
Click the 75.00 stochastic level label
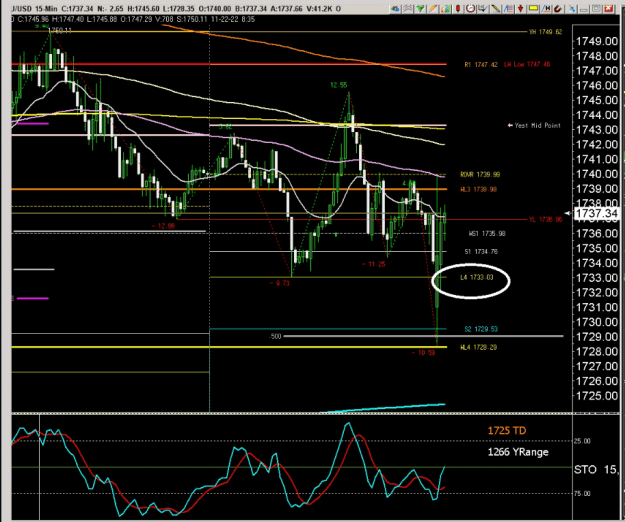582,494
